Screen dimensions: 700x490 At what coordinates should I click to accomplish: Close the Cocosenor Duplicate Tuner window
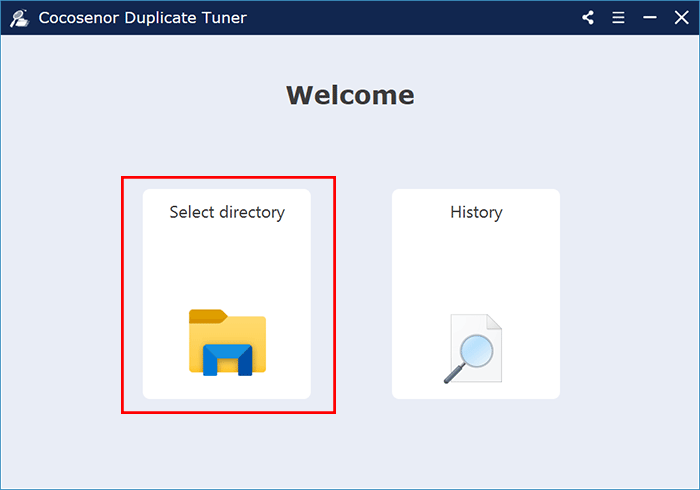pyautogui.click(x=681, y=18)
